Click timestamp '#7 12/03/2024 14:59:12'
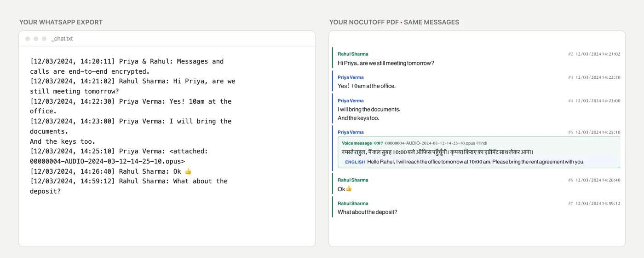Image resolution: width=644 pixels, height=258 pixels. point(594,203)
